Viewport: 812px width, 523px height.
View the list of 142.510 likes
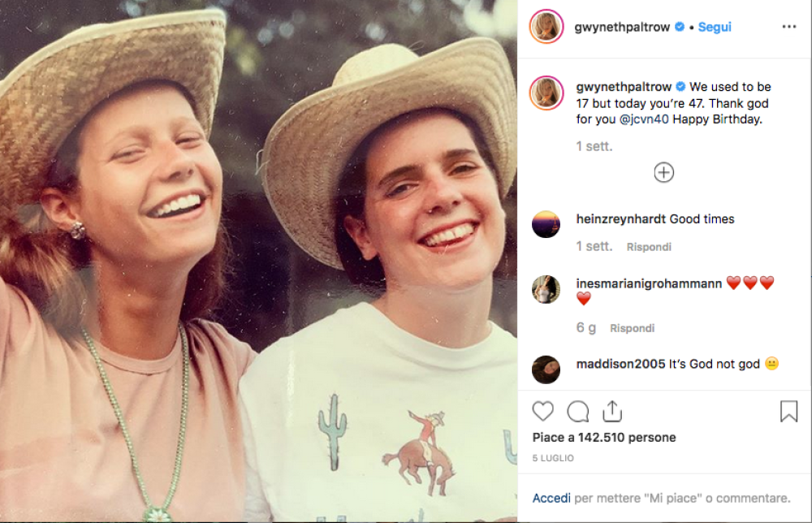tap(626, 438)
